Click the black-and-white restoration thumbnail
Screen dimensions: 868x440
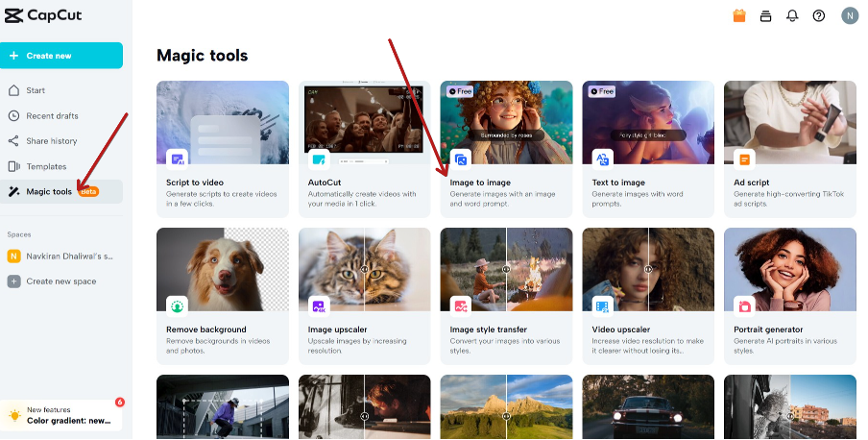pos(364,406)
